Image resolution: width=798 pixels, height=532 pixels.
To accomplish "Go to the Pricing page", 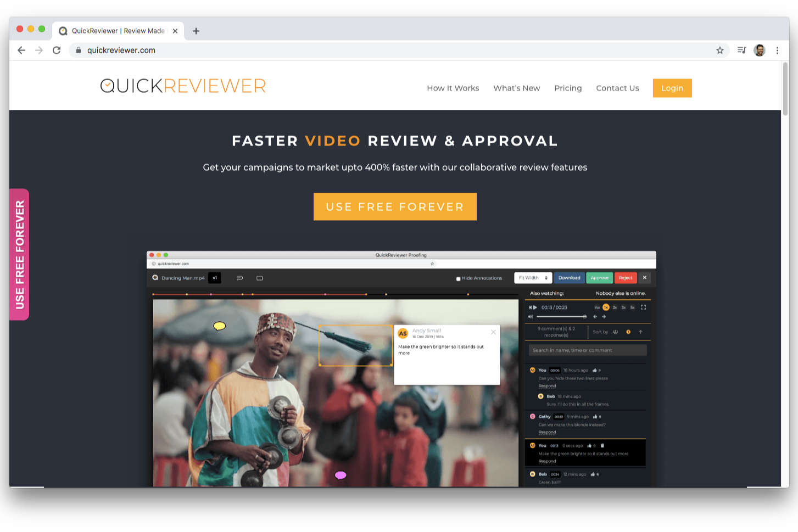I will tap(568, 88).
